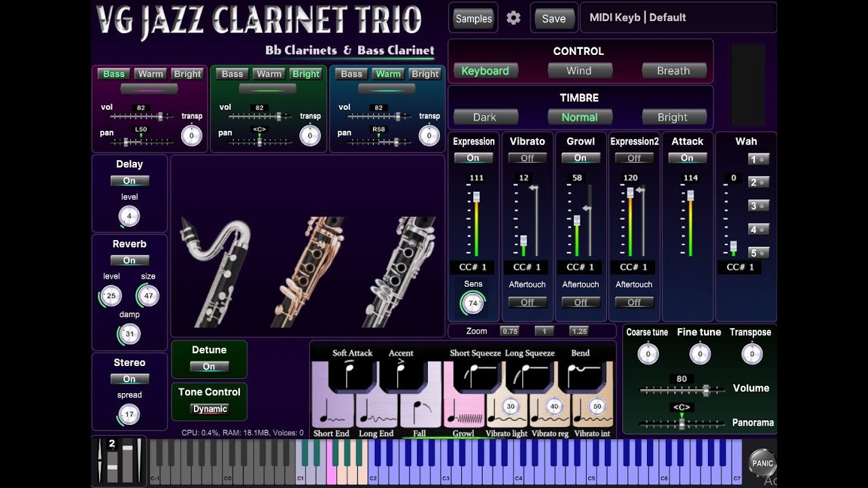Select the Long End articulation key

[x=376, y=411]
